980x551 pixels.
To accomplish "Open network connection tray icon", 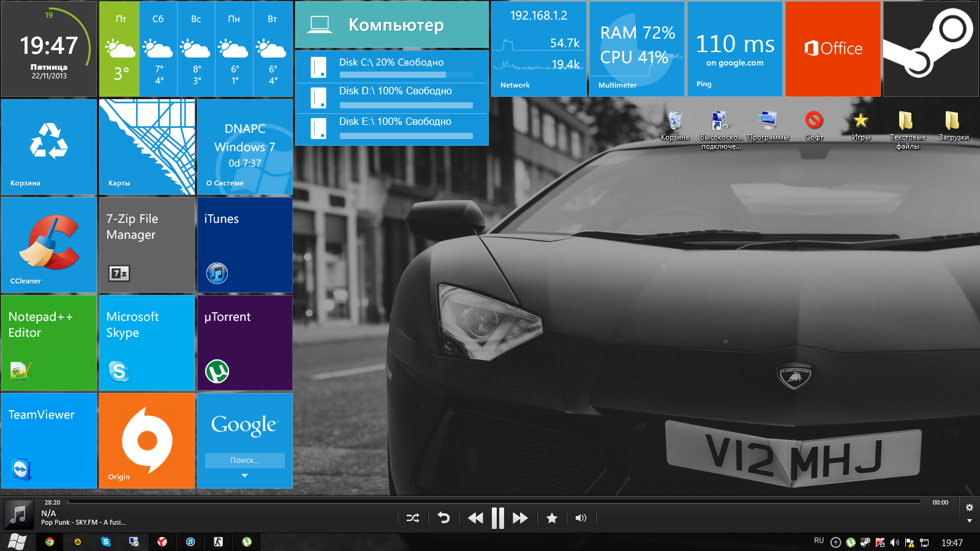I will (924, 542).
